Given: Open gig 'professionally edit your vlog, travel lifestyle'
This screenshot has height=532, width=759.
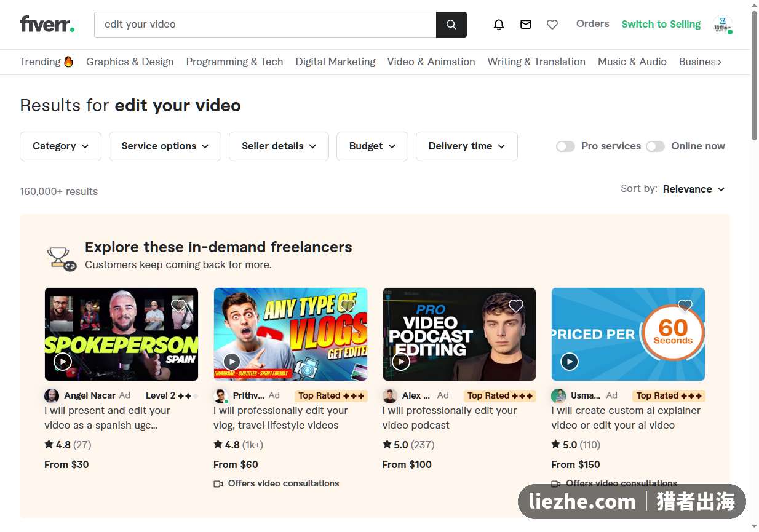Looking at the screenshot, I should tap(281, 418).
